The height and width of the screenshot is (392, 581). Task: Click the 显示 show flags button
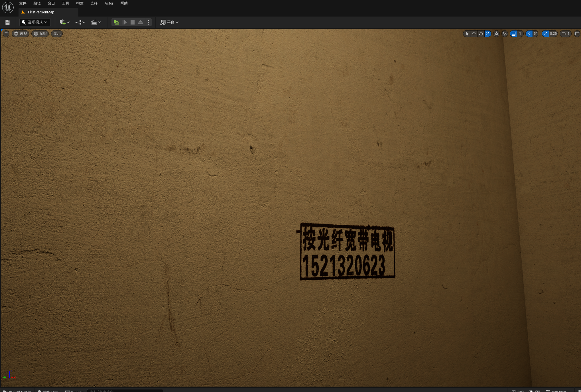pos(57,34)
